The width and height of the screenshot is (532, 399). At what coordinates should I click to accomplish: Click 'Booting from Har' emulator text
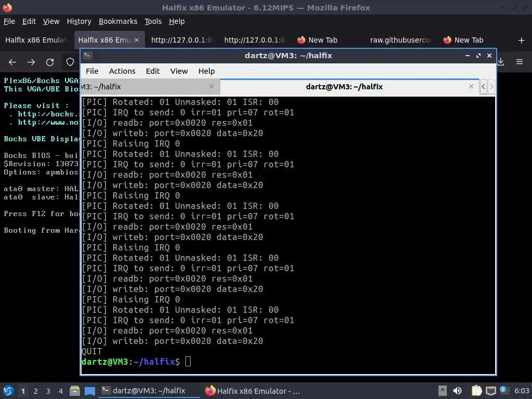[41, 230]
